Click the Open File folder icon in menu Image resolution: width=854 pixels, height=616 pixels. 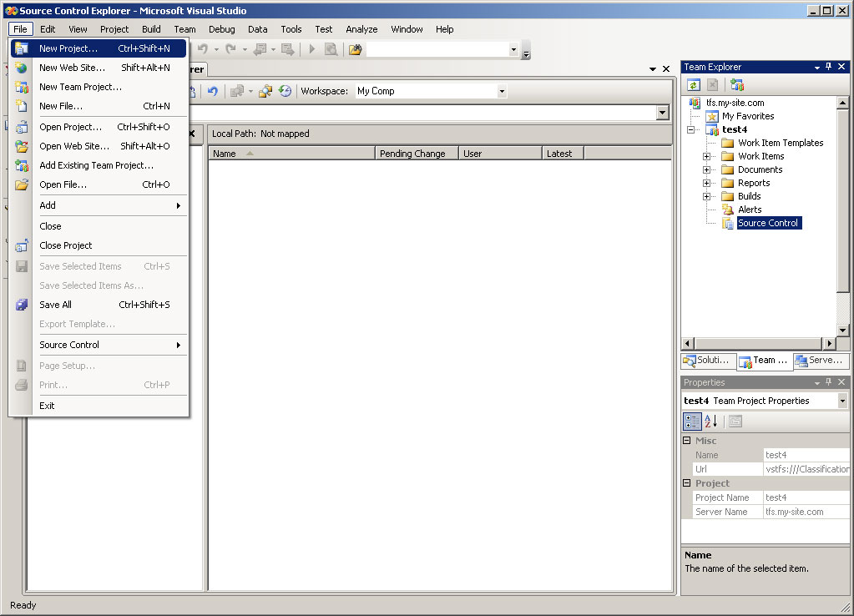pos(21,184)
